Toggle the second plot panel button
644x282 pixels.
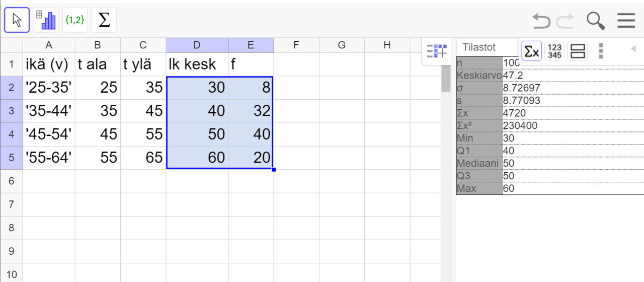point(578,51)
